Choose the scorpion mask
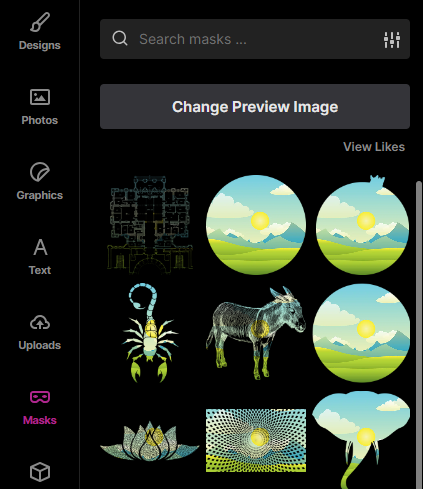423x489 pixels. tap(150, 333)
